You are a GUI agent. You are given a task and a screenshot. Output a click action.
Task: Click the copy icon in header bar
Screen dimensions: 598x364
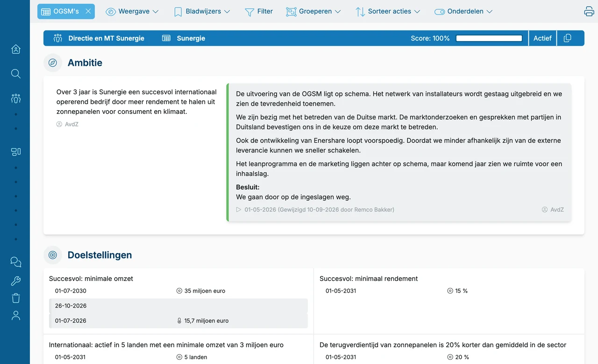pos(568,38)
